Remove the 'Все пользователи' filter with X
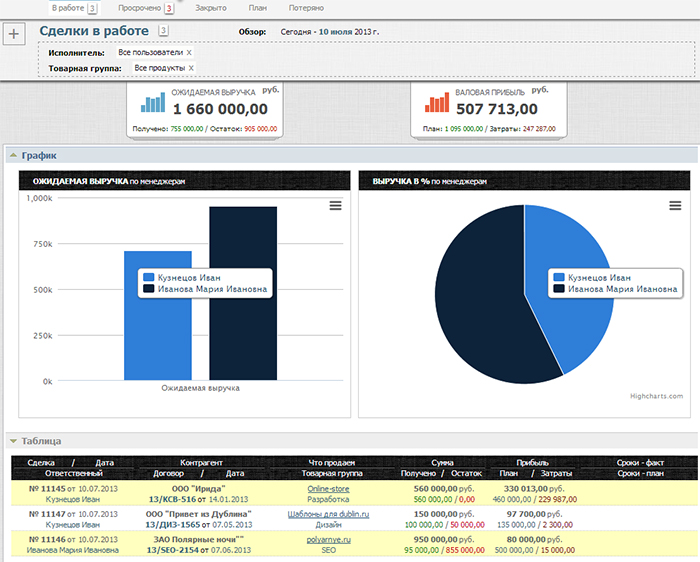This screenshot has width=700, height=562. pos(189,53)
